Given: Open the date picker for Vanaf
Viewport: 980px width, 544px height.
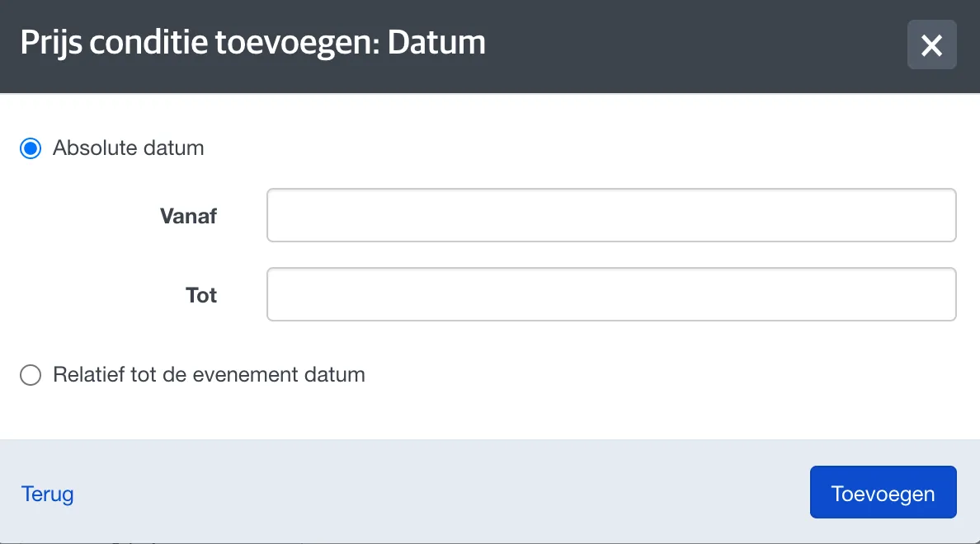Looking at the screenshot, I should click(611, 215).
